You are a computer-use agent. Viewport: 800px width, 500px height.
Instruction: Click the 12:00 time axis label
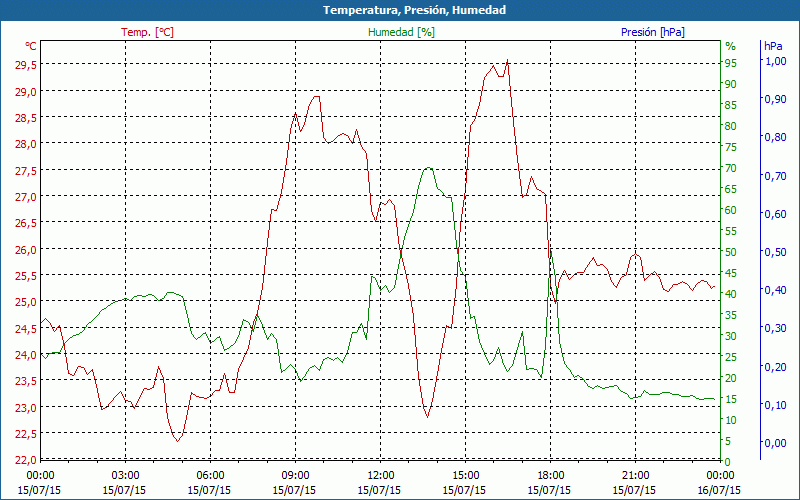[x=380, y=475]
